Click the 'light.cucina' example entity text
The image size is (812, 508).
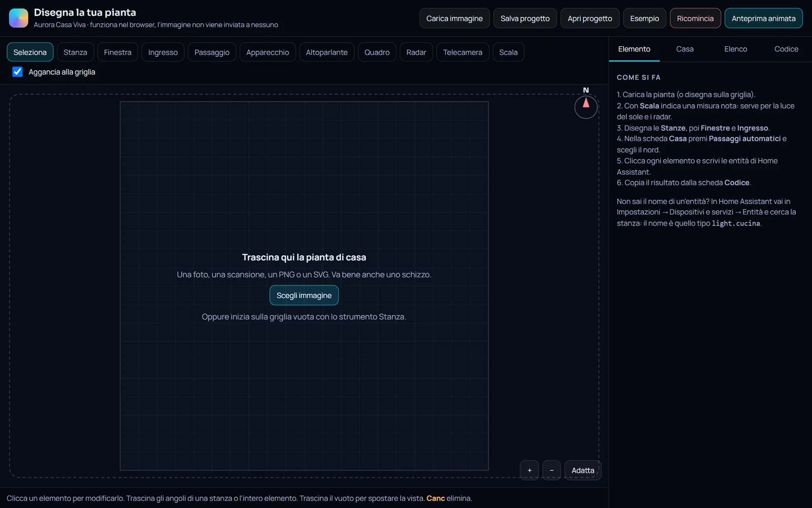[736, 224]
